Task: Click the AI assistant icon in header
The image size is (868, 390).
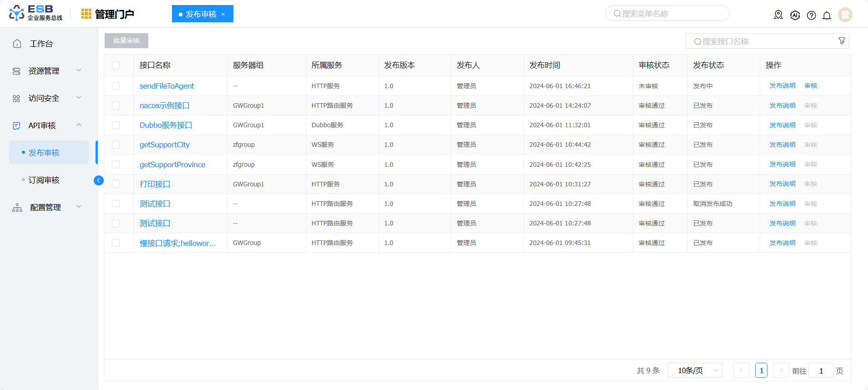Action: tap(795, 15)
